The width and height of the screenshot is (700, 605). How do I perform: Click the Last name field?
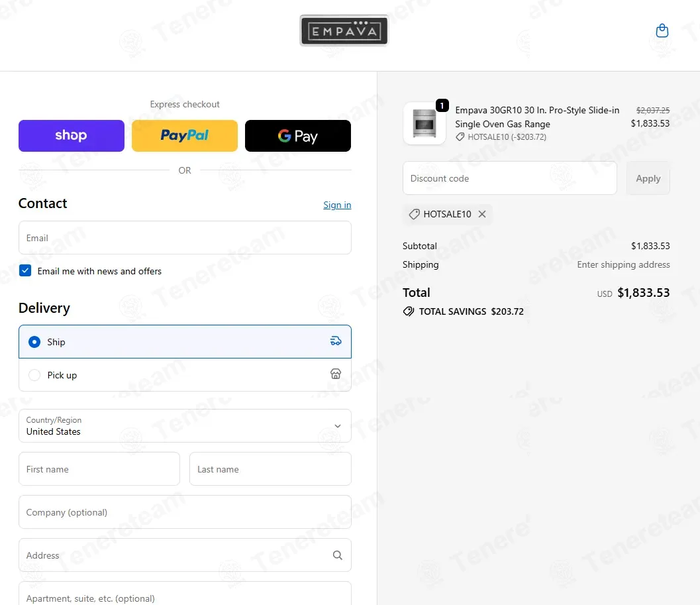[271, 469]
